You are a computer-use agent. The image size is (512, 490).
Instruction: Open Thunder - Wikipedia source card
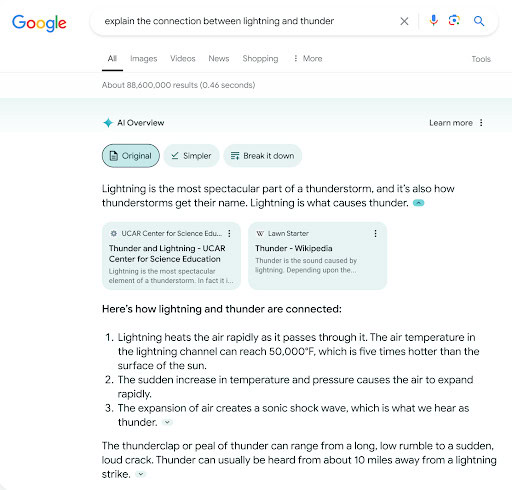[317, 256]
